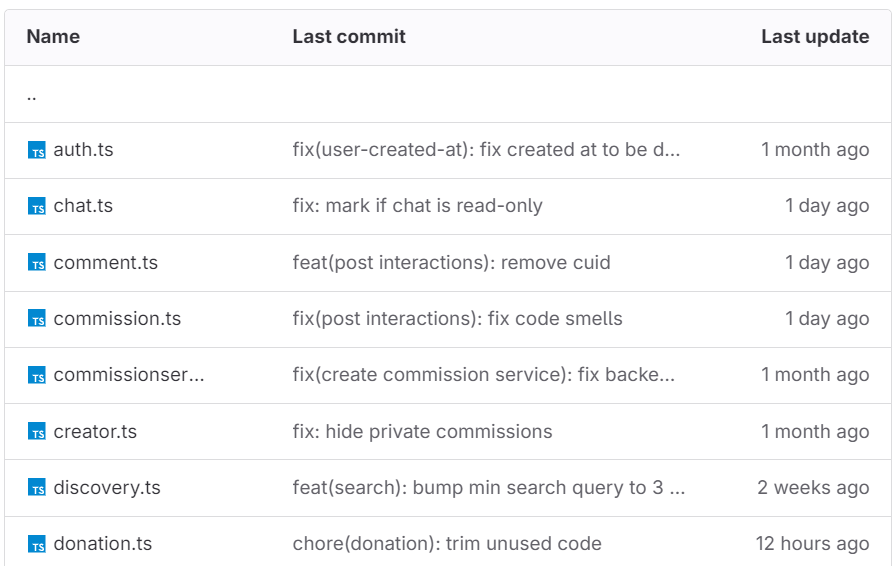
Task: Click the "Last commit" column header
Action: [x=349, y=37]
